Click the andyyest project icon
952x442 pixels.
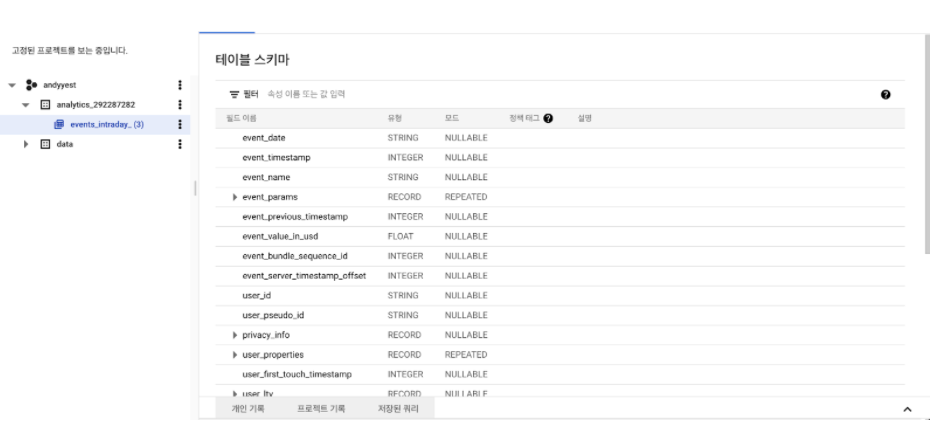pyautogui.click(x=32, y=85)
